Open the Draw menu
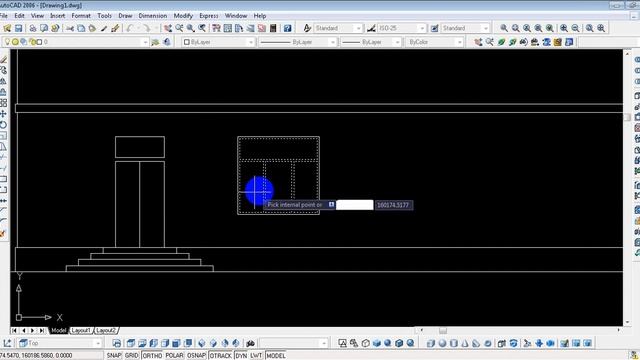The width and height of the screenshot is (640, 360). pos(125,16)
